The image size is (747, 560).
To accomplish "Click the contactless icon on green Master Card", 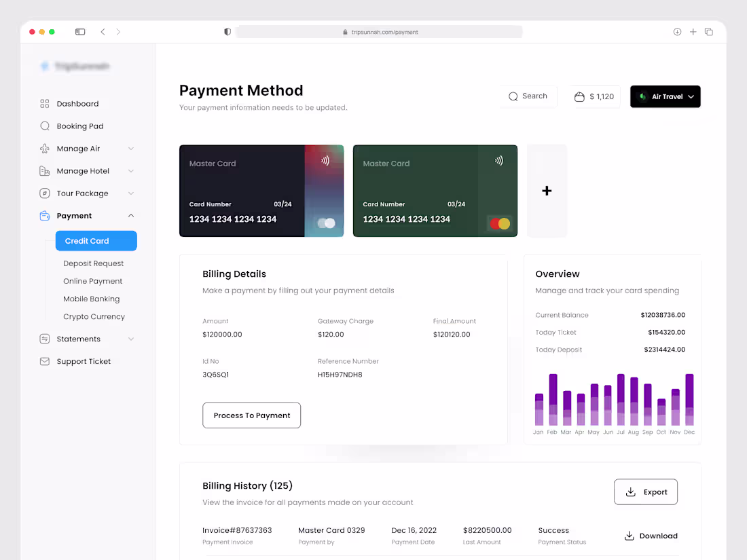I will coord(499,160).
